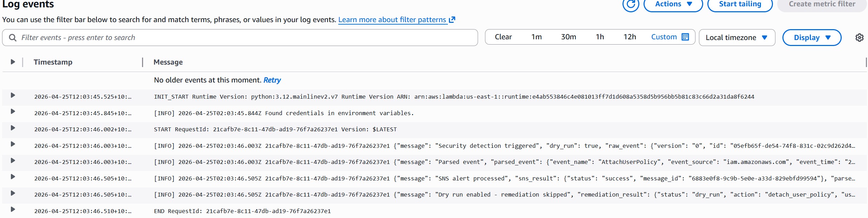Click START RequestId Version $LATEST message
This screenshot has width=868, height=218.
(275, 129)
